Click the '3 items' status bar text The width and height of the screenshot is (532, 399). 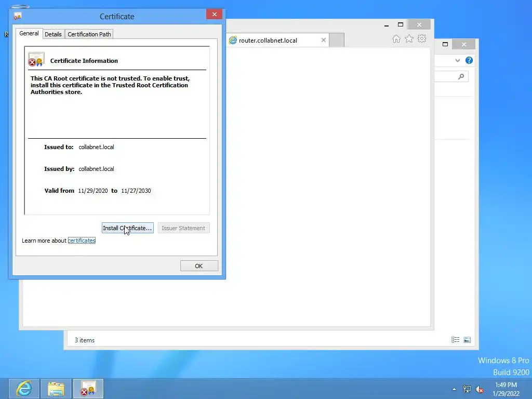[85, 340]
